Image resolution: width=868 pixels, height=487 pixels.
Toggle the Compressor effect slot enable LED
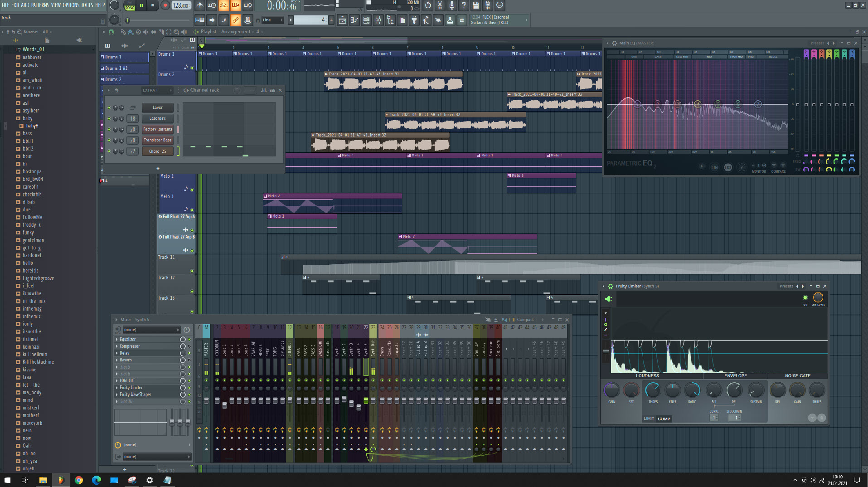point(189,346)
